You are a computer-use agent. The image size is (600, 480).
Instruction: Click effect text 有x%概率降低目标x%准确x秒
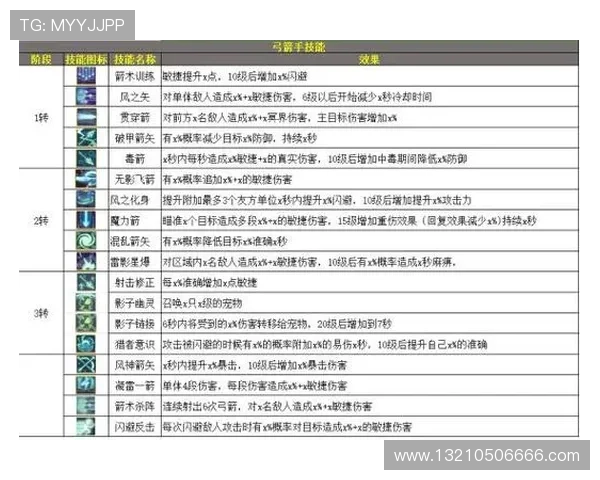pyautogui.click(x=225, y=242)
